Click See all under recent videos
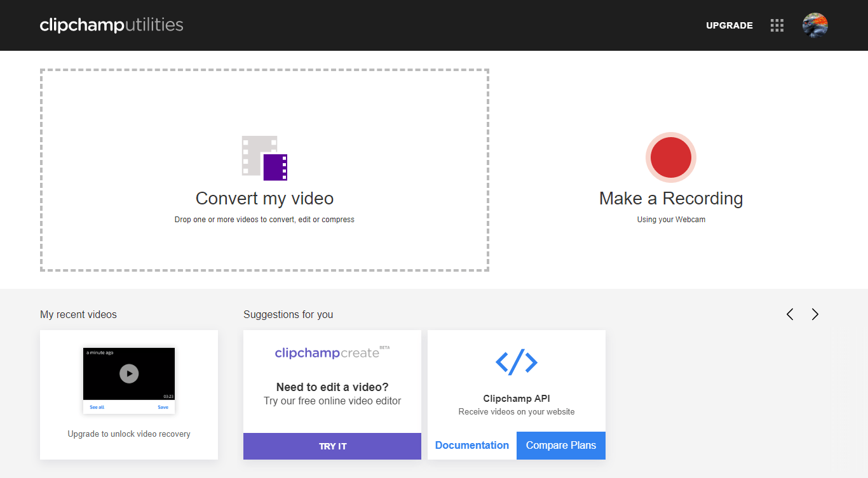The image size is (868, 478). [97, 407]
